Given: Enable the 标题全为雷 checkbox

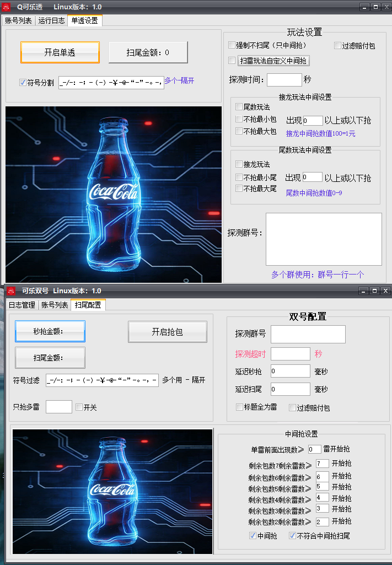Looking at the screenshot, I should click(x=239, y=407).
